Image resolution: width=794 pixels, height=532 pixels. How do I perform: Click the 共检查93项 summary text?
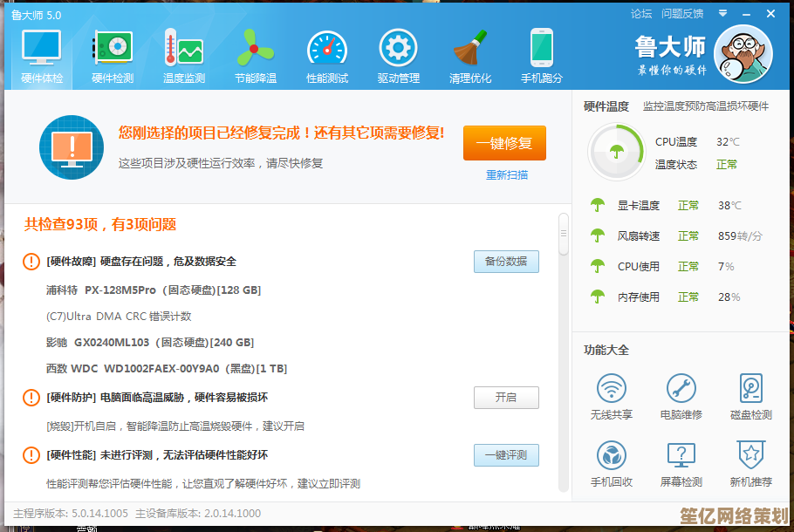100,224
